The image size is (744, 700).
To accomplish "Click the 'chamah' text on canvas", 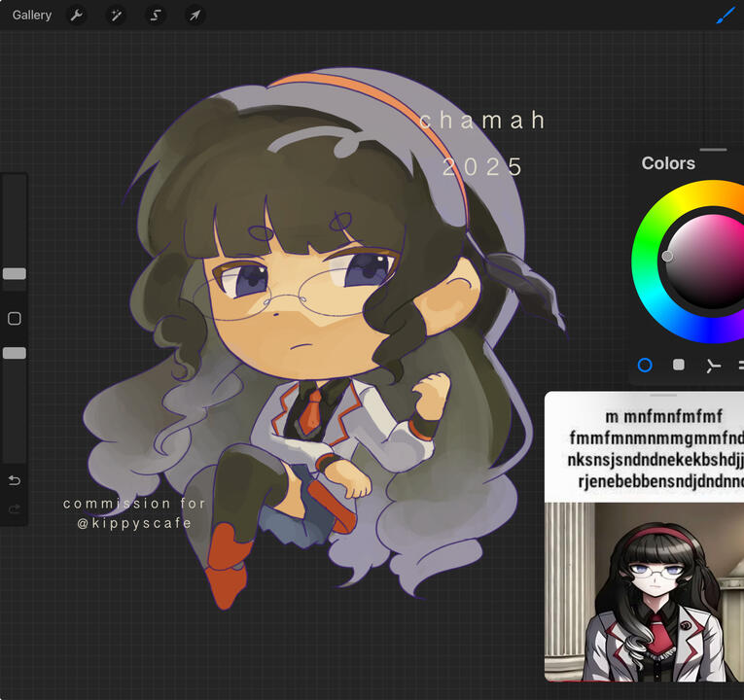I will pyautogui.click(x=482, y=120).
